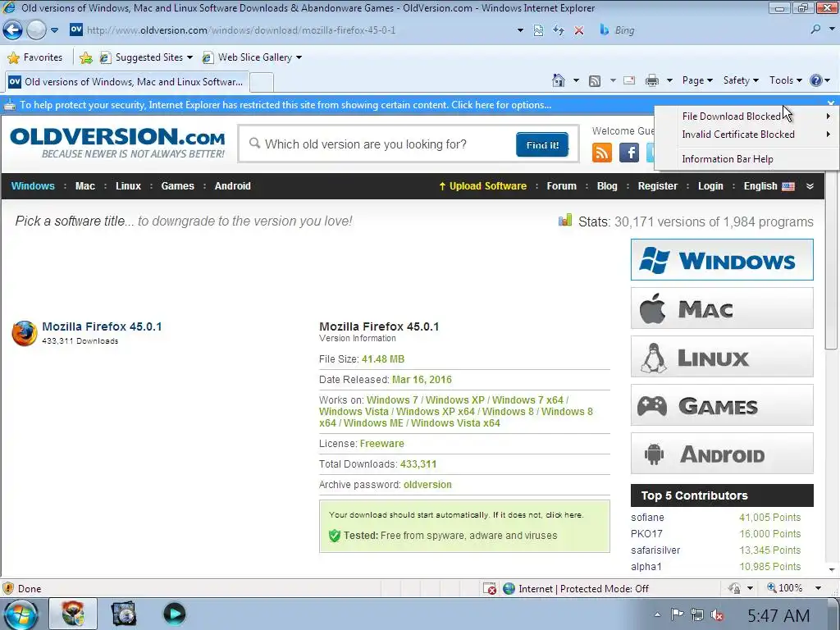Click the Freeware license link
The image size is (840, 630).
click(382, 444)
